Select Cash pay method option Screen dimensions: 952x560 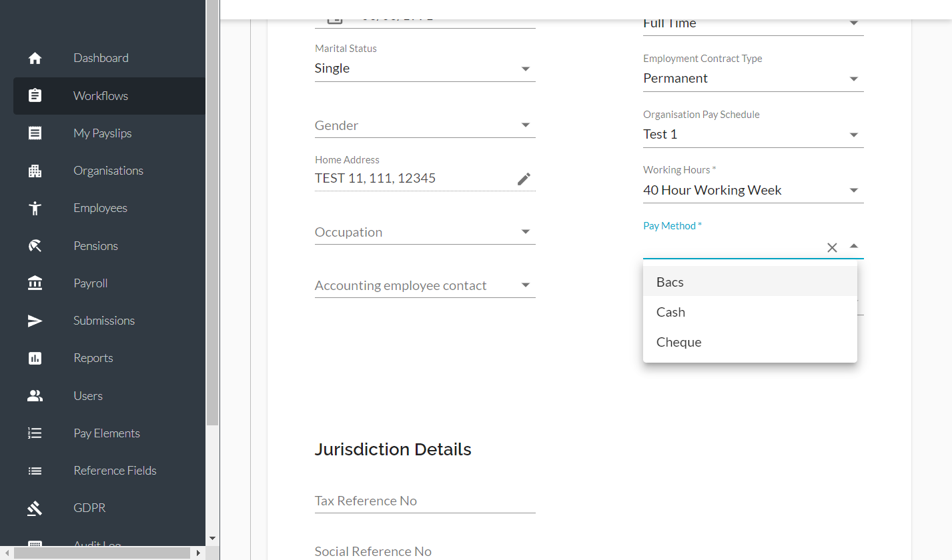[750, 312]
